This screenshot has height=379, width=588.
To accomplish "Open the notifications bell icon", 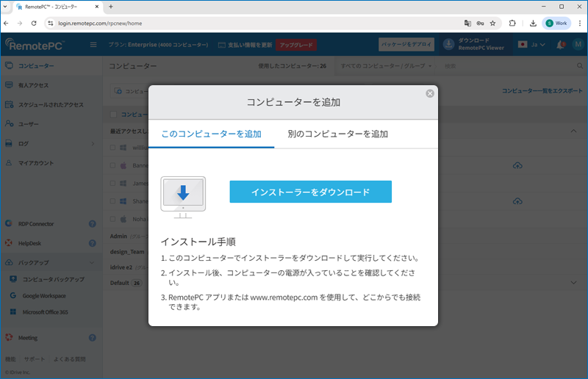I will (x=560, y=45).
